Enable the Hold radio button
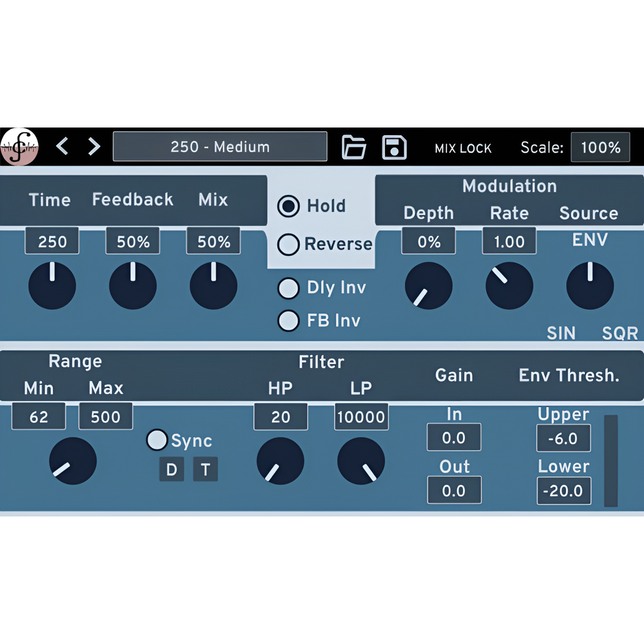This screenshot has width=644, height=644. tap(289, 206)
